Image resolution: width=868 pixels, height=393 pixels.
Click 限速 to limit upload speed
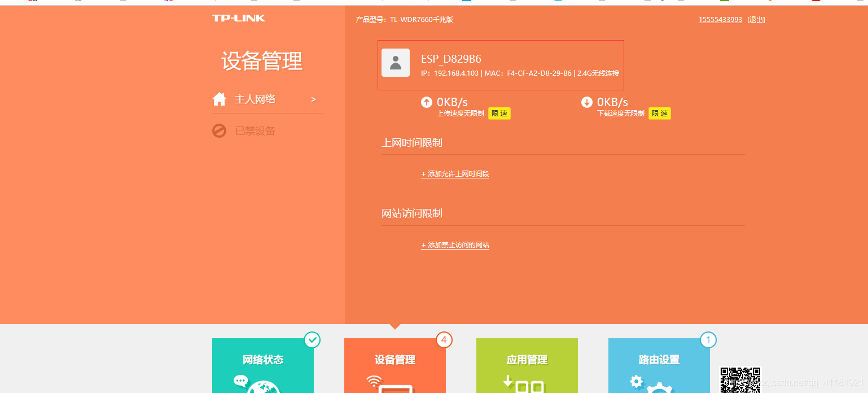coord(499,113)
